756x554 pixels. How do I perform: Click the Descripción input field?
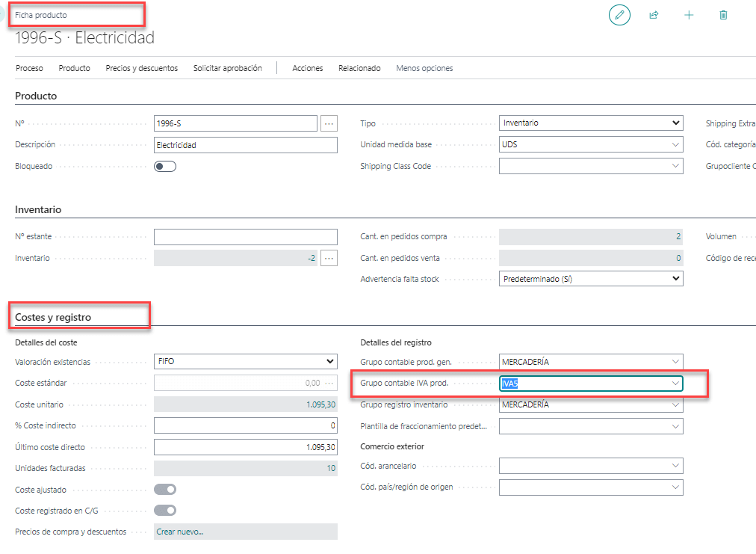[245, 145]
